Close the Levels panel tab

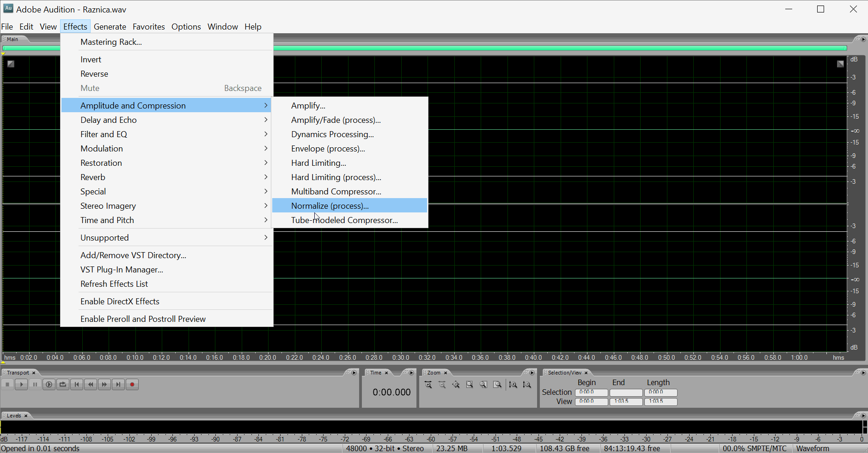point(26,416)
